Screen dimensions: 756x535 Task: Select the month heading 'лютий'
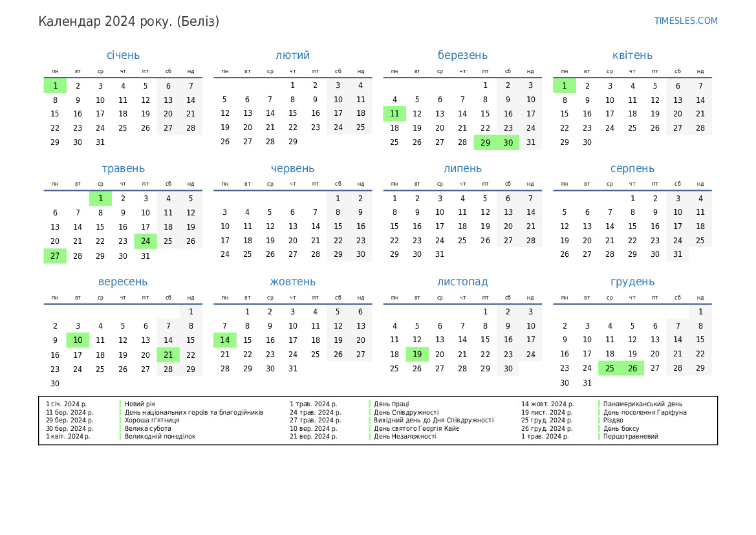click(x=293, y=55)
